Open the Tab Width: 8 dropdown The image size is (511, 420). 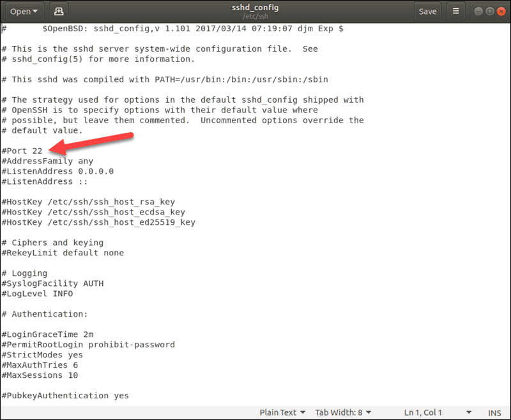pos(340,412)
